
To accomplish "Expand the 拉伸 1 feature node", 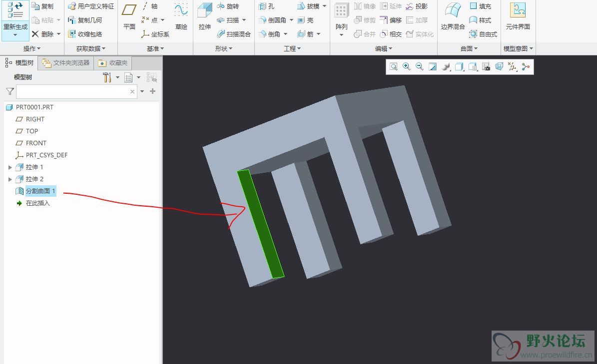I will (x=10, y=167).
